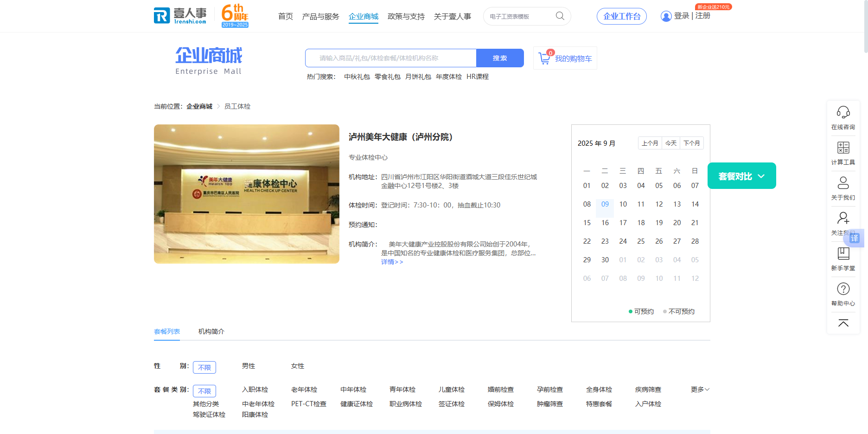The image size is (868, 434).
Task: Open 产品与服务 menu
Action: point(320,16)
